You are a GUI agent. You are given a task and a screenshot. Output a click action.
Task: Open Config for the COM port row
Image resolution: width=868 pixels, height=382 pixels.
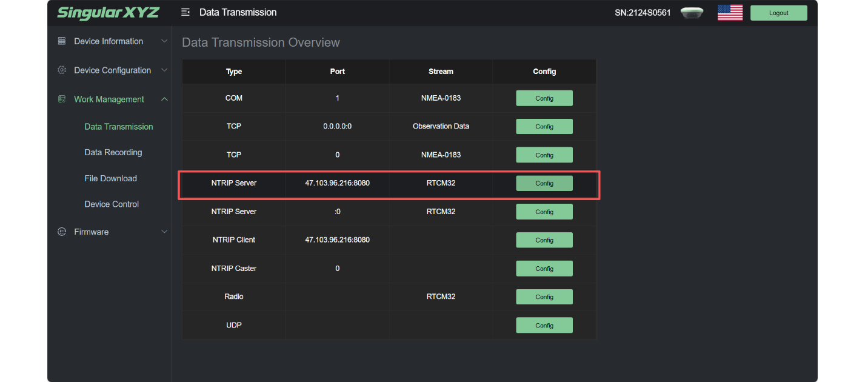pos(544,98)
